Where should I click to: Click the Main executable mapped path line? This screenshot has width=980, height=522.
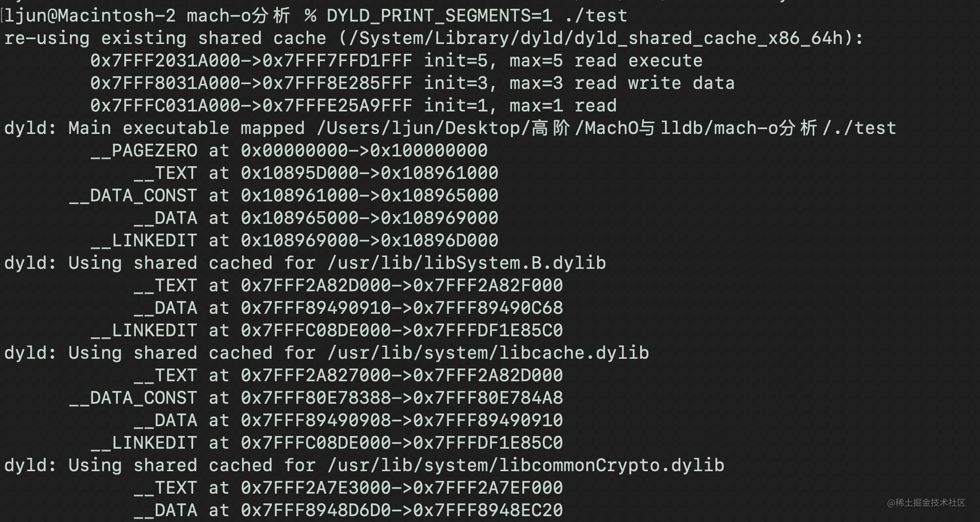(450, 128)
